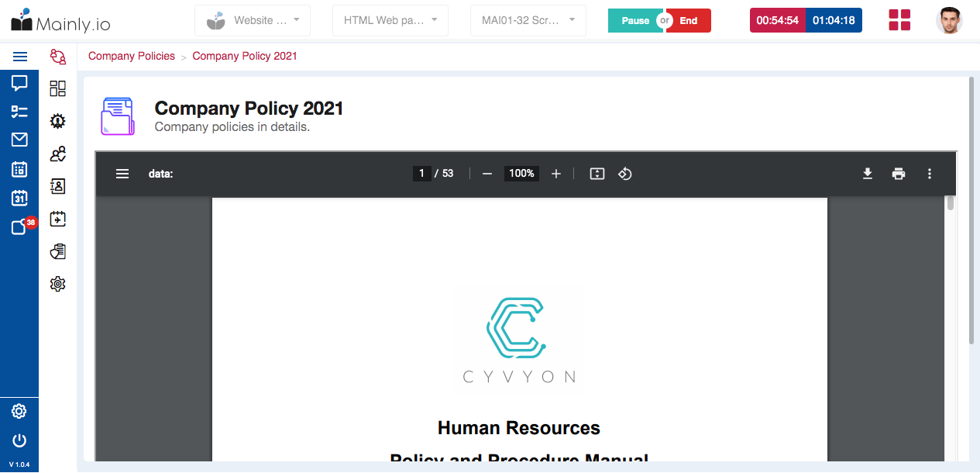This screenshot has height=473, width=980.
Task: Click the red 00:54:54 timer
Action: (778, 20)
